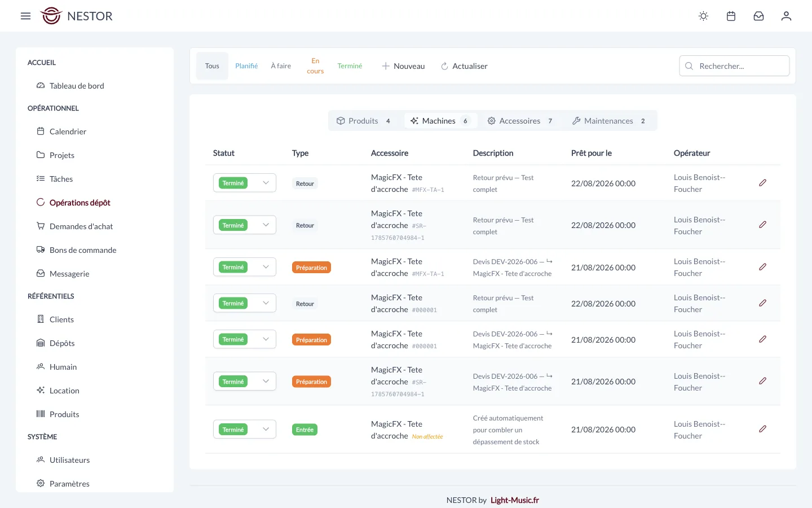This screenshot has width=812, height=508.
Task: Refresh list with Actualiser
Action: tap(464, 66)
